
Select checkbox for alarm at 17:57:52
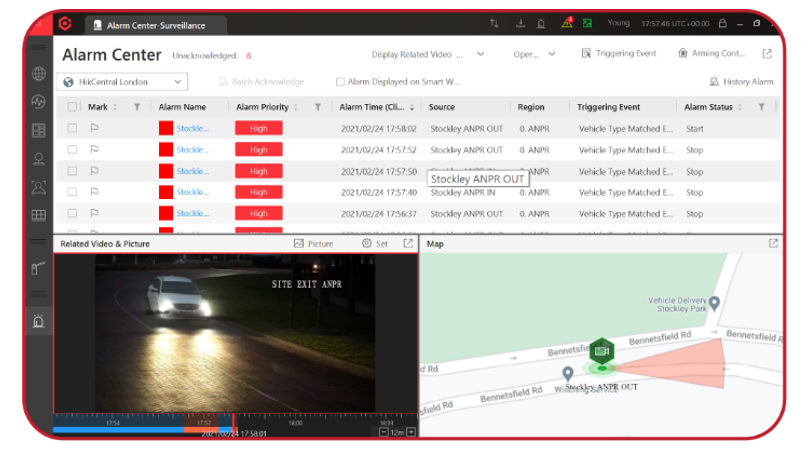click(x=72, y=149)
